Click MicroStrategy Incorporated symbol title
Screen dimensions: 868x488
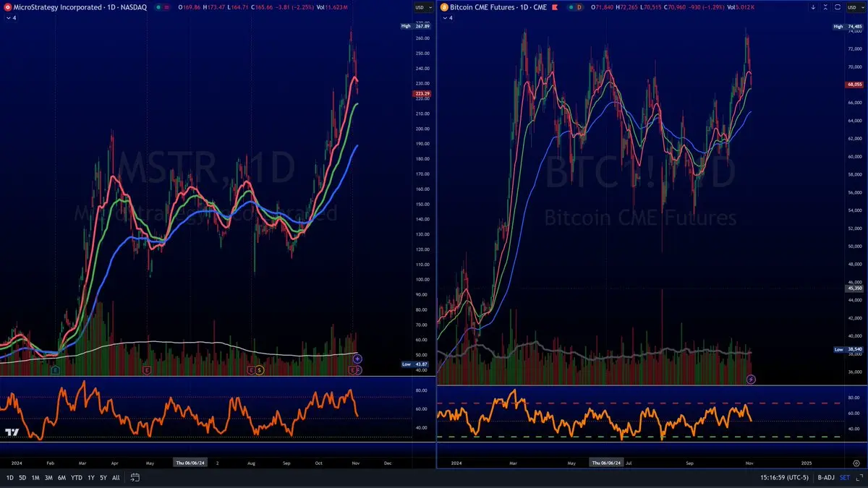point(81,7)
